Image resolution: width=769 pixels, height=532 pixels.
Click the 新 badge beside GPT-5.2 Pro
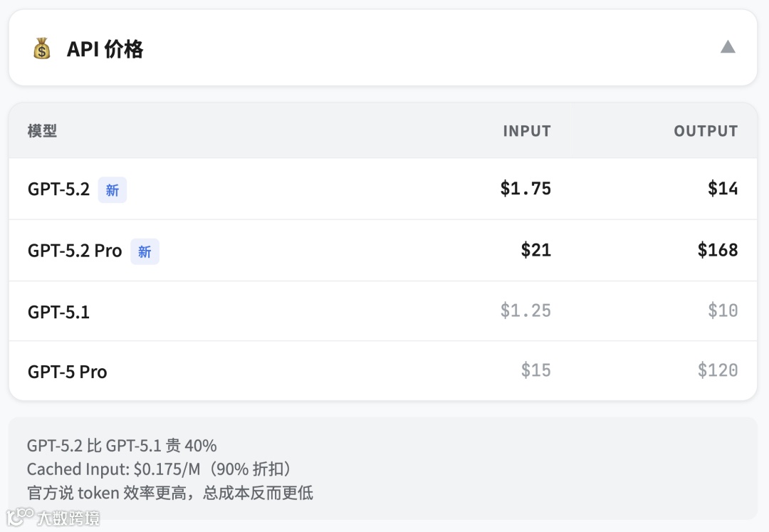(x=145, y=251)
